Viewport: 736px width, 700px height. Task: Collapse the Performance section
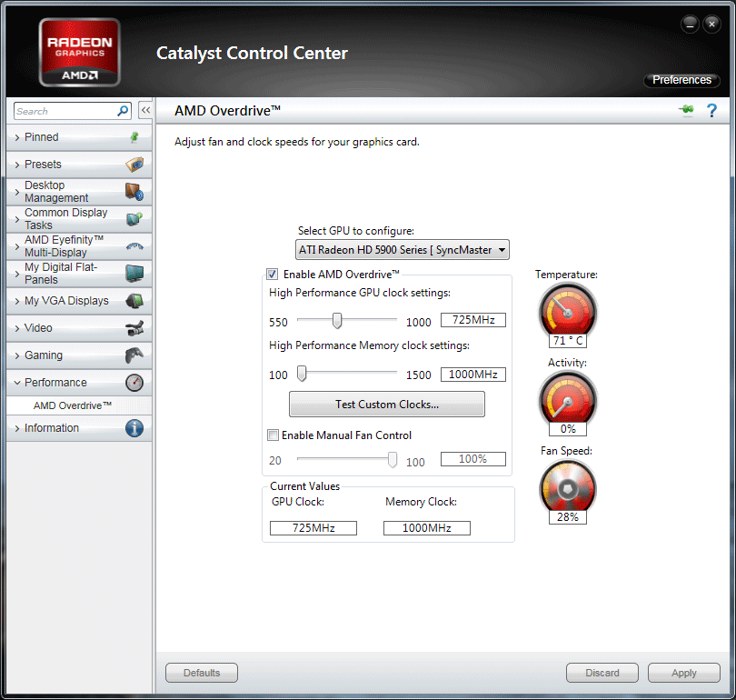point(79,383)
